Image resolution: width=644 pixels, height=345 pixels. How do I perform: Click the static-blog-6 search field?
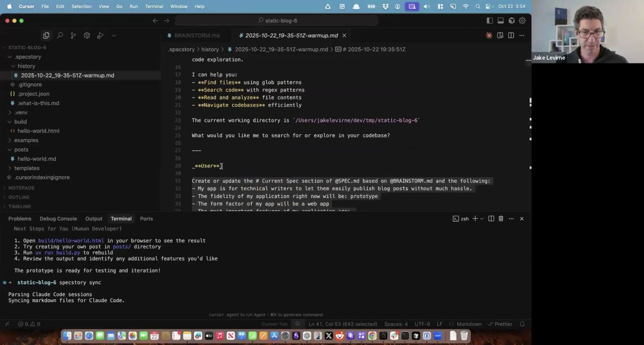point(281,21)
